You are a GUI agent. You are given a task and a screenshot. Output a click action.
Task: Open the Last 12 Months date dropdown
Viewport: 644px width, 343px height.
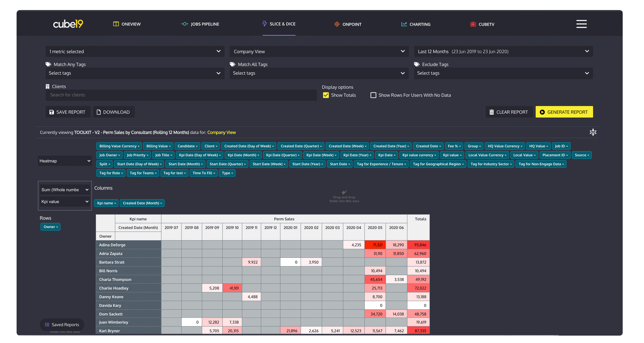[x=503, y=51]
